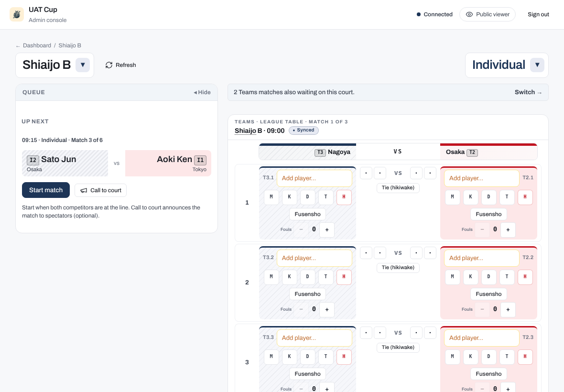Increase fouls for T3.1 with plus

pyautogui.click(x=327, y=229)
